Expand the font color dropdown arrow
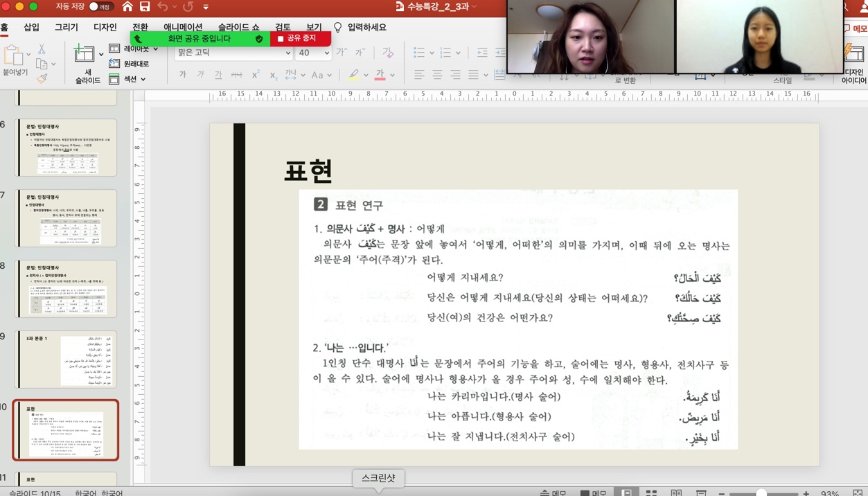868x496 pixels. click(x=392, y=75)
